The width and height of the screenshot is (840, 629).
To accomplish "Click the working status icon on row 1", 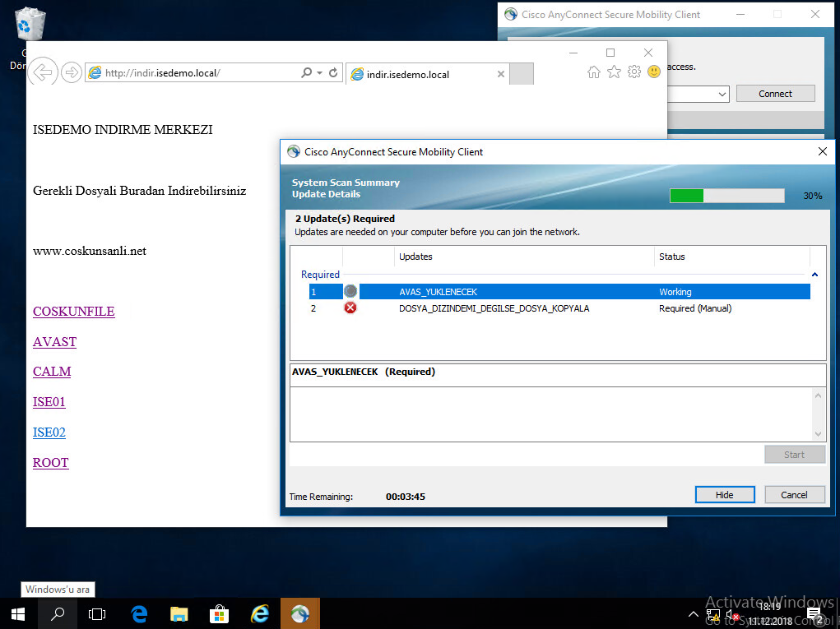I will pyautogui.click(x=350, y=291).
